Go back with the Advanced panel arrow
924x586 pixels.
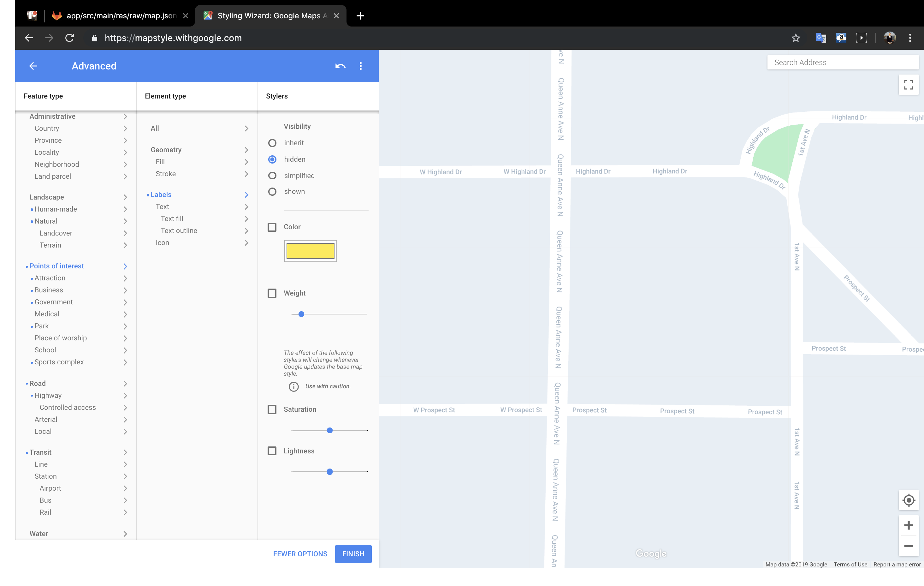[33, 66]
